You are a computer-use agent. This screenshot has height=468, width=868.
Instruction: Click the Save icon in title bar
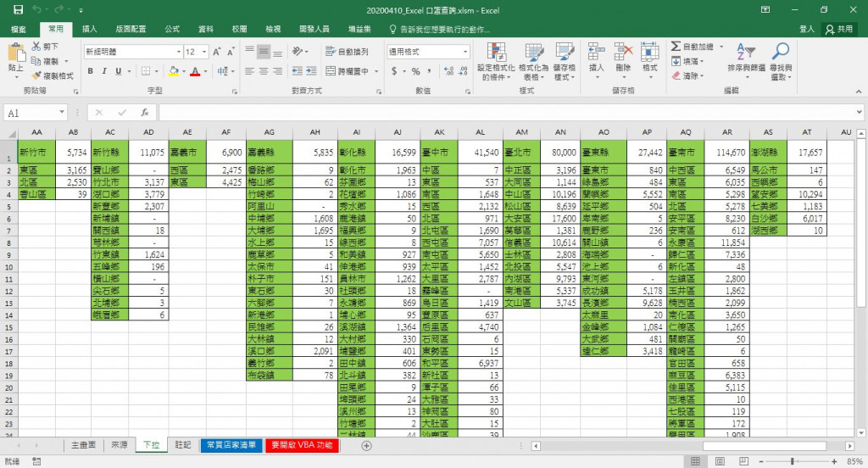click(19, 10)
